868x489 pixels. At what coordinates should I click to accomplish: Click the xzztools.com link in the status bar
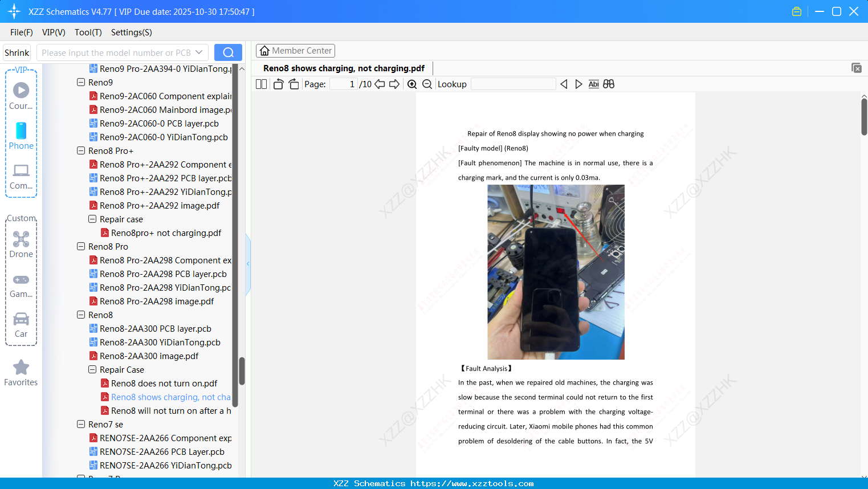[x=472, y=483]
